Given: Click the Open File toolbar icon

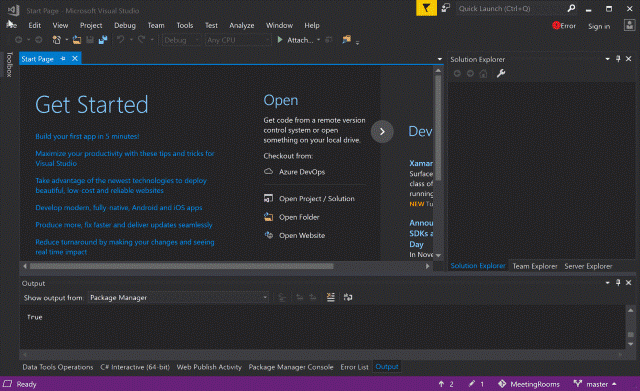Looking at the screenshot, I should tap(77, 40).
